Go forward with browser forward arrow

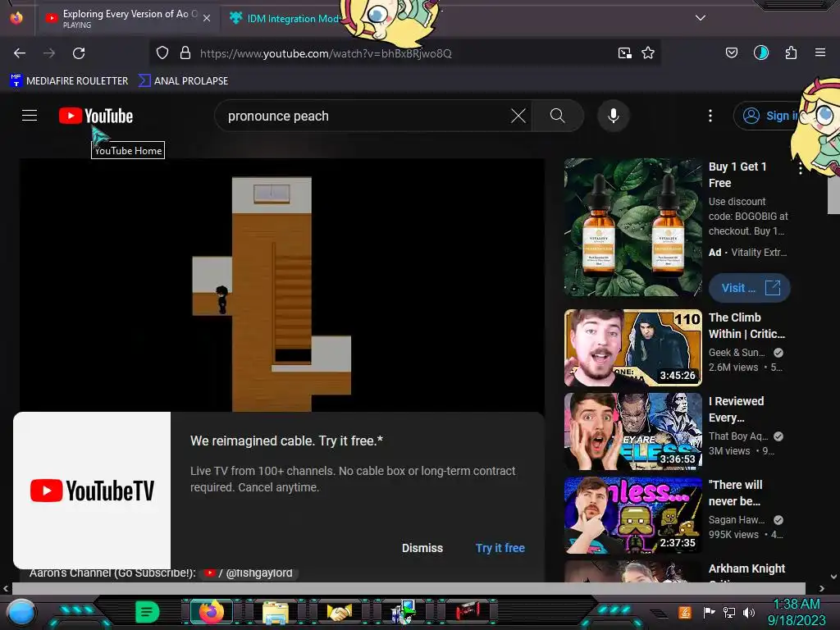click(x=49, y=53)
